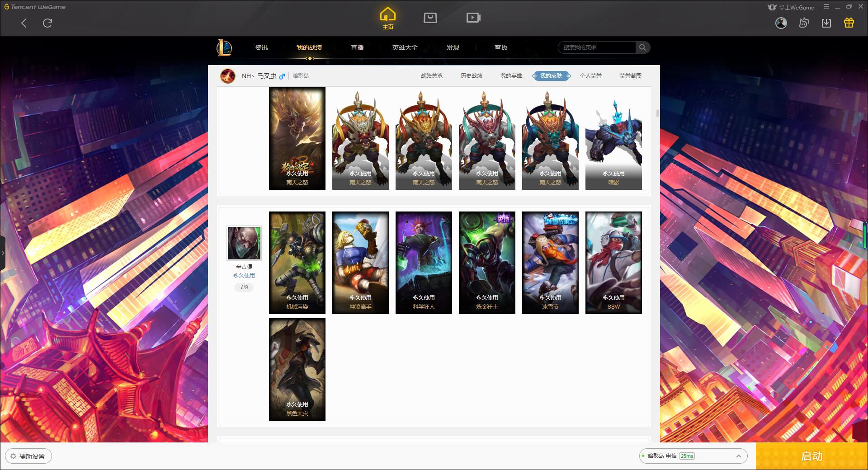Open the 炼金狂士 skin card
Screen dimensions: 868x470
click(487, 263)
